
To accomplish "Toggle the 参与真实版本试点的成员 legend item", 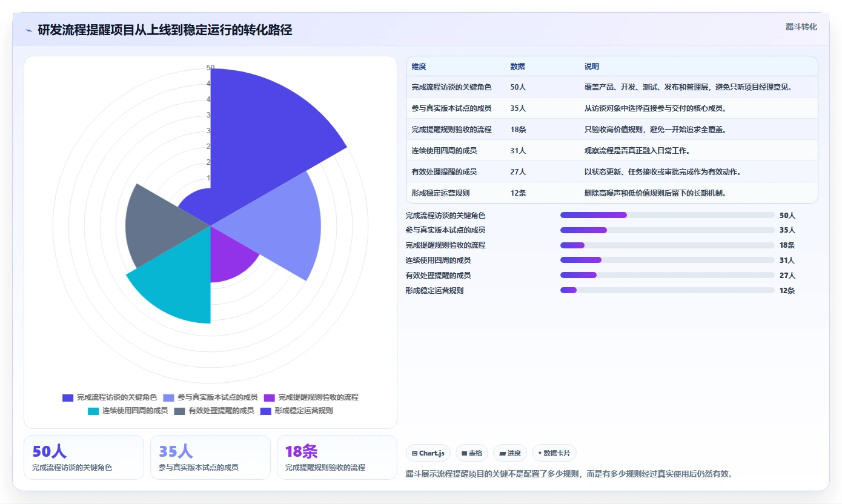I will click(x=210, y=397).
